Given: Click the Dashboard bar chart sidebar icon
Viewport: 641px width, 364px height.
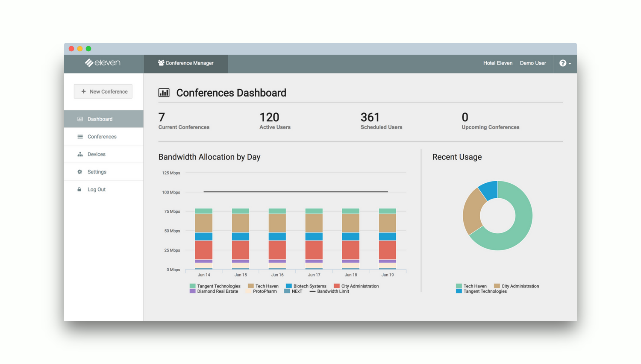Looking at the screenshot, I should 80,119.
